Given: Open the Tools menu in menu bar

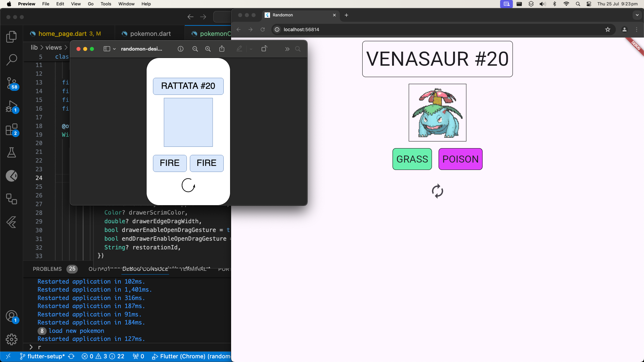Looking at the screenshot, I should tap(106, 4).
